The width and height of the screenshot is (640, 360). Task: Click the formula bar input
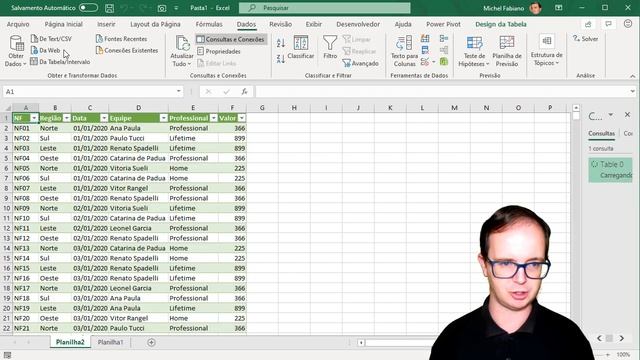coord(442,91)
